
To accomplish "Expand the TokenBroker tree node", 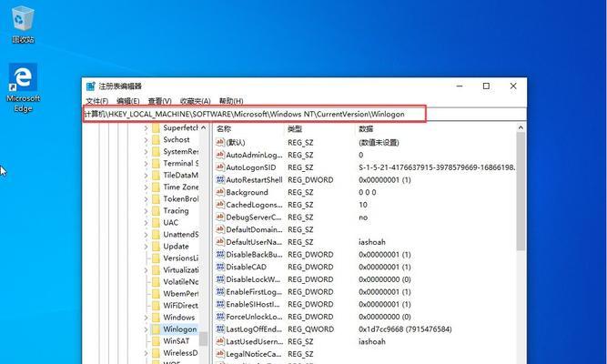I will coord(146,199).
